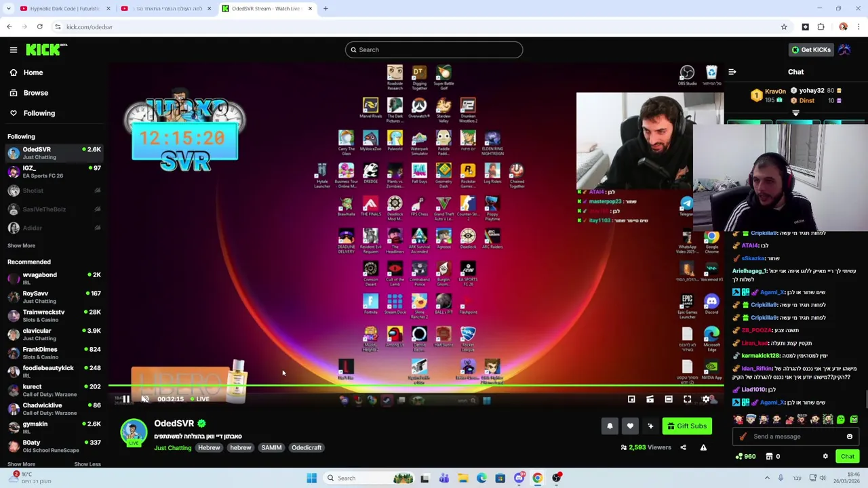Image resolution: width=868 pixels, height=488 pixels.
Task: Open user profile avatar menu
Action: (x=845, y=49)
